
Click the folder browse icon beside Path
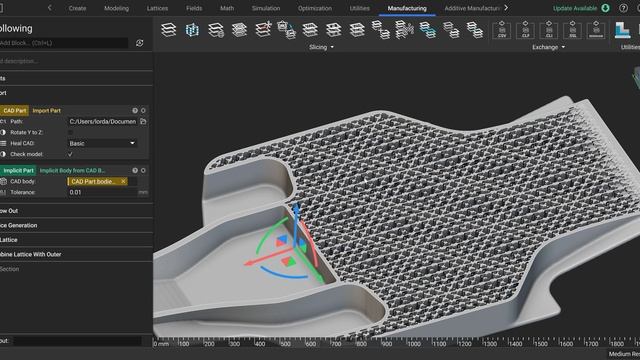pyautogui.click(x=143, y=121)
